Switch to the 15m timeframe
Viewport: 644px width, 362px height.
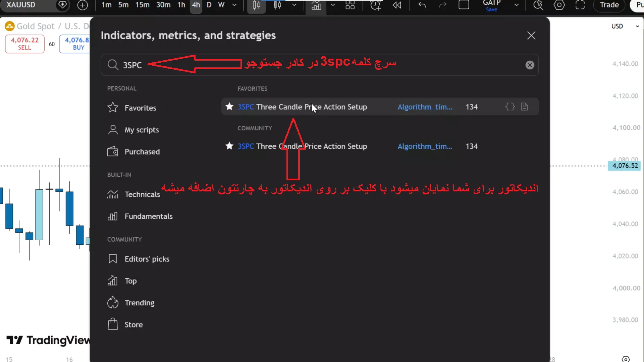pos(143,5)
